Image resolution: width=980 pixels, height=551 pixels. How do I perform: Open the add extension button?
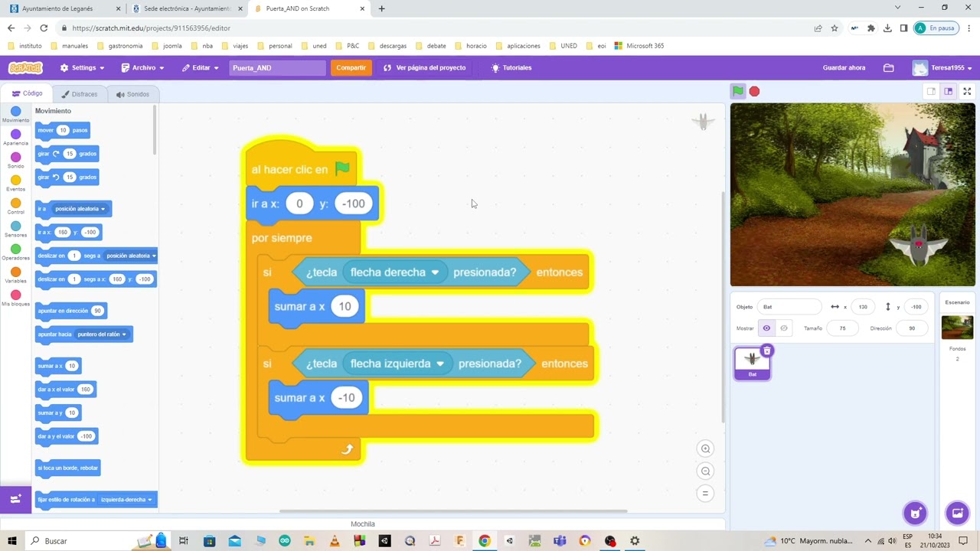(x=15, y=499)
